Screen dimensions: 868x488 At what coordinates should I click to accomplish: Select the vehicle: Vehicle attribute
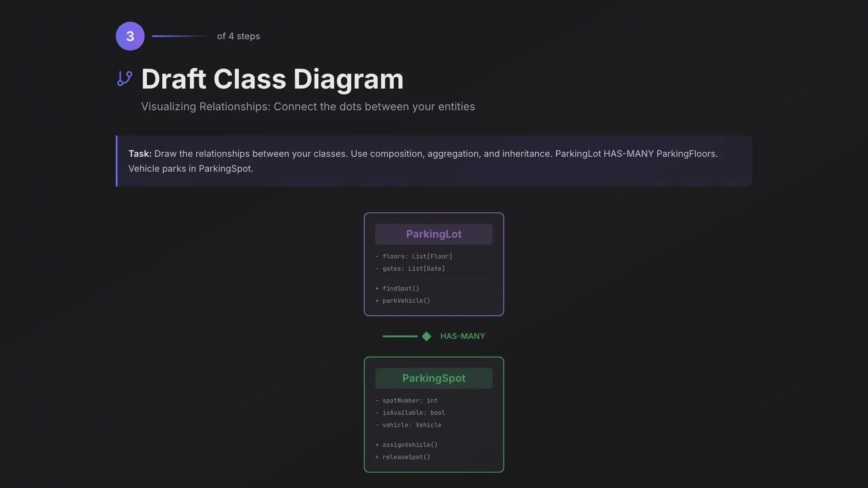411,425
